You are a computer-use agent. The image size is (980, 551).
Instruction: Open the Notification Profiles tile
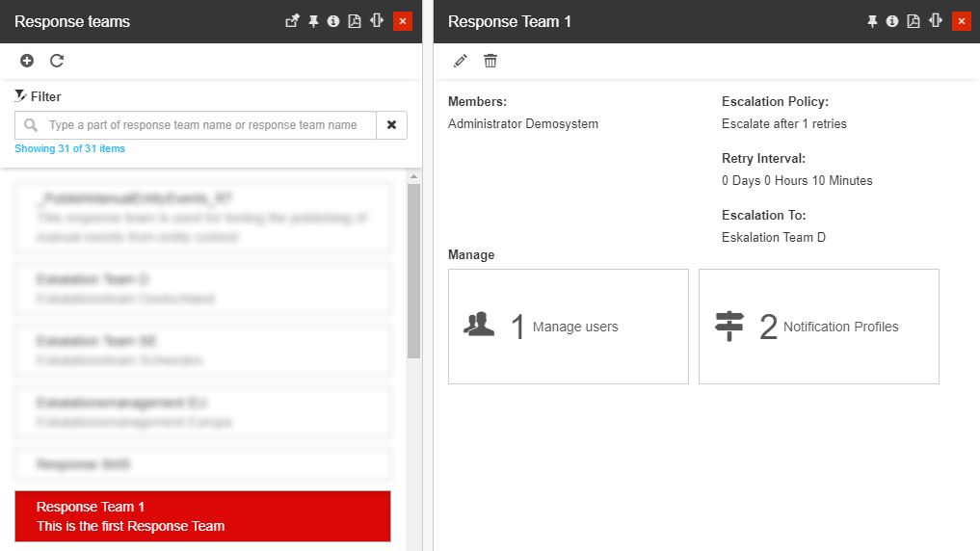[x=819, y=327]
